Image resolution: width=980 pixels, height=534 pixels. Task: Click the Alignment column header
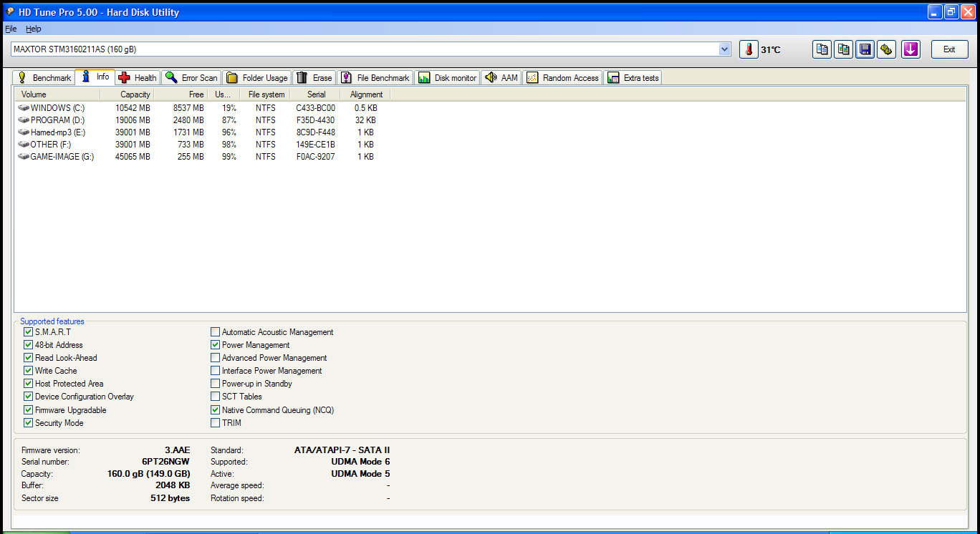[x=366, y=94]
